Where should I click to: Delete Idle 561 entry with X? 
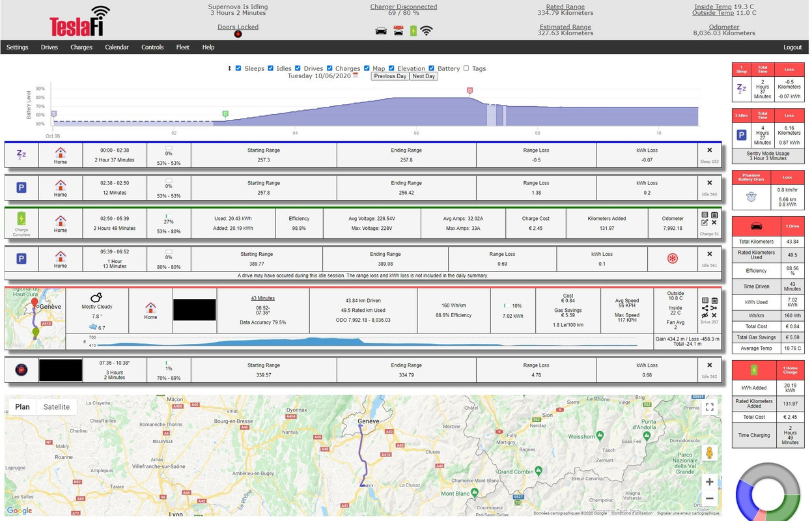coord(710,254)
